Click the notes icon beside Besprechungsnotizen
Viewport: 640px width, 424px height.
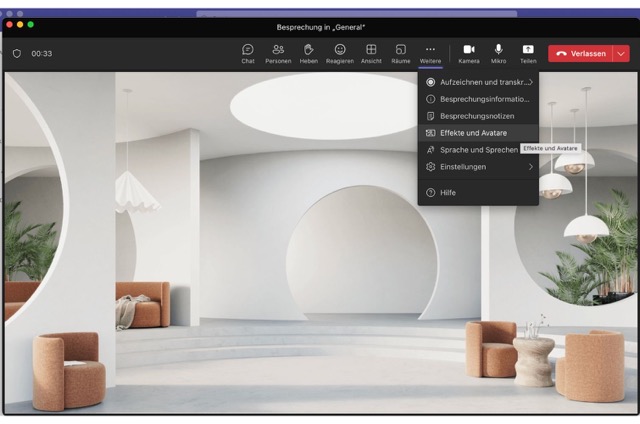[x=430, y=116]
